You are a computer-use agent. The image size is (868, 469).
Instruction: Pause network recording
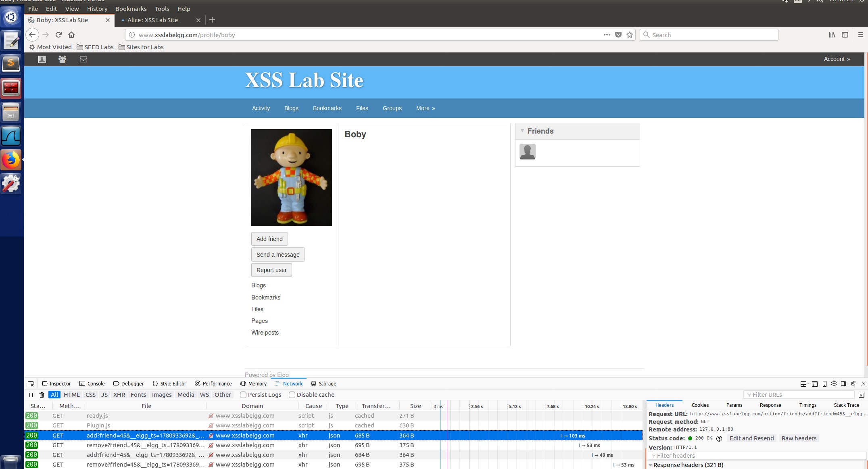(31, 395)
